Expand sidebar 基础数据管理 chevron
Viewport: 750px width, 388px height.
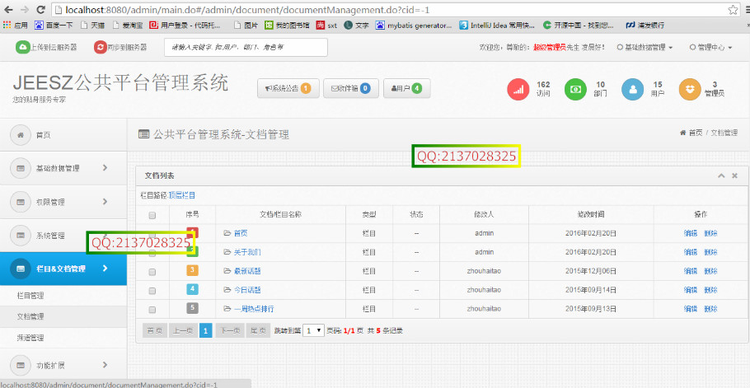105,168
